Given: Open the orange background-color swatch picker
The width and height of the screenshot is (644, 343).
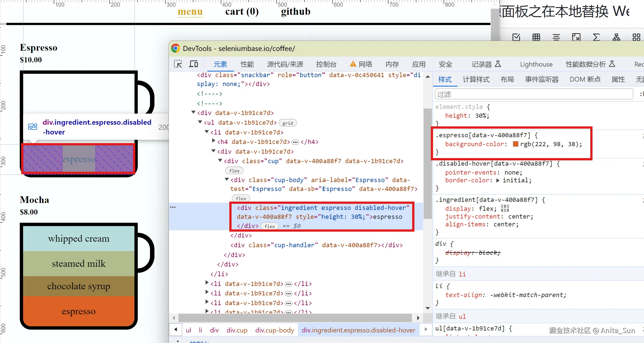Looking at the screenshot, I should coord(515,144).
